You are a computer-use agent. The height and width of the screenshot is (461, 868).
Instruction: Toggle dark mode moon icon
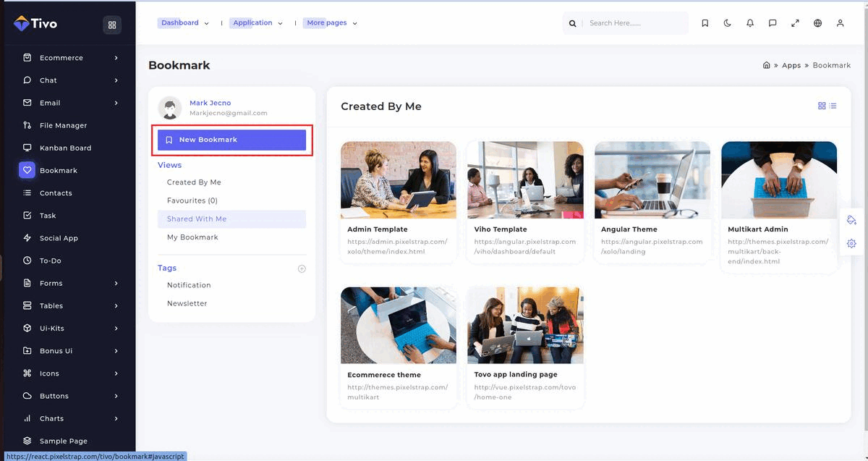tap(728, 23)
